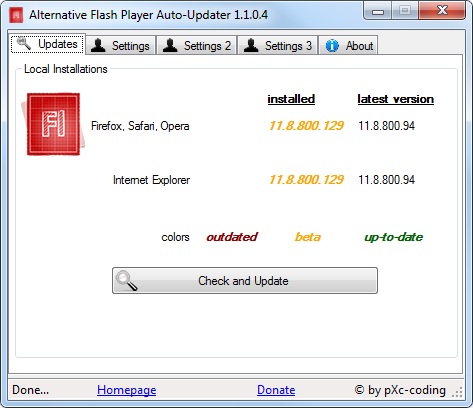Click the red Flash Player logo image

coord(53,124)
